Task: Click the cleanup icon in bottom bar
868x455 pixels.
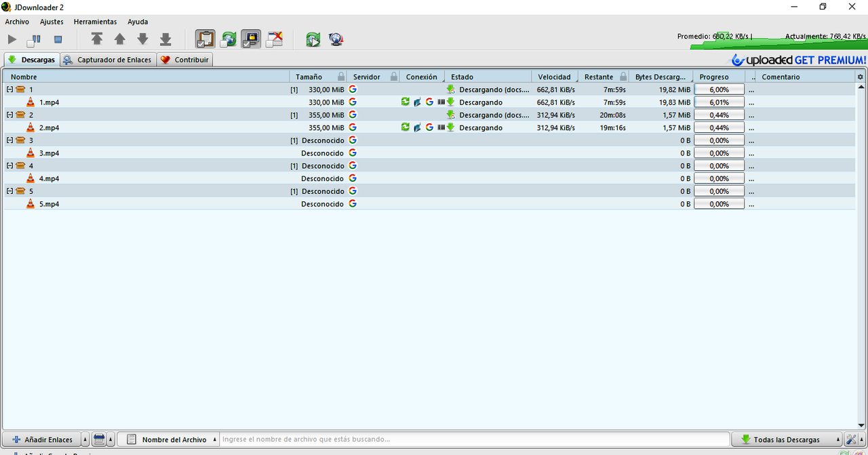Action: pos(99,439)
